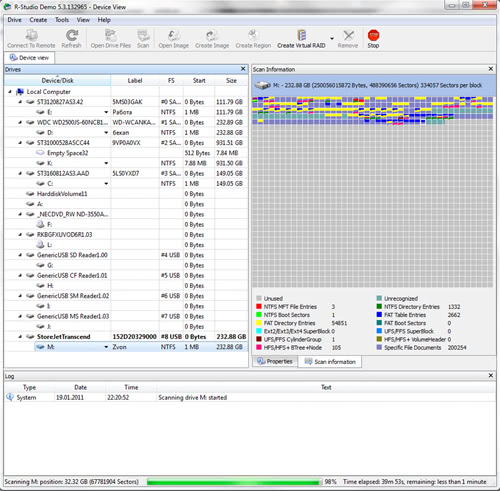Click the Specific File Documents count 200254
Viewport: 500px width, 491px height.
coord(457,347)
